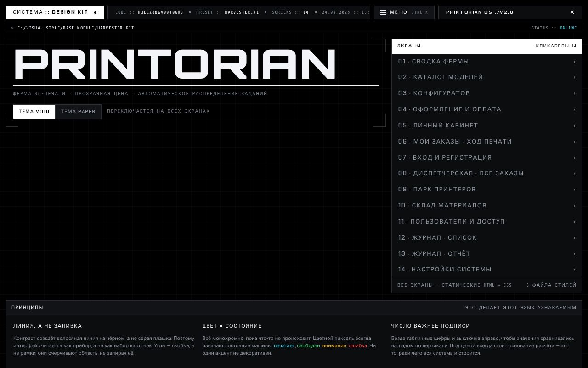The height and width of the screenshot is (368, 588).
Task: Open 12 Журнал · Список
Action: point(487,238)
